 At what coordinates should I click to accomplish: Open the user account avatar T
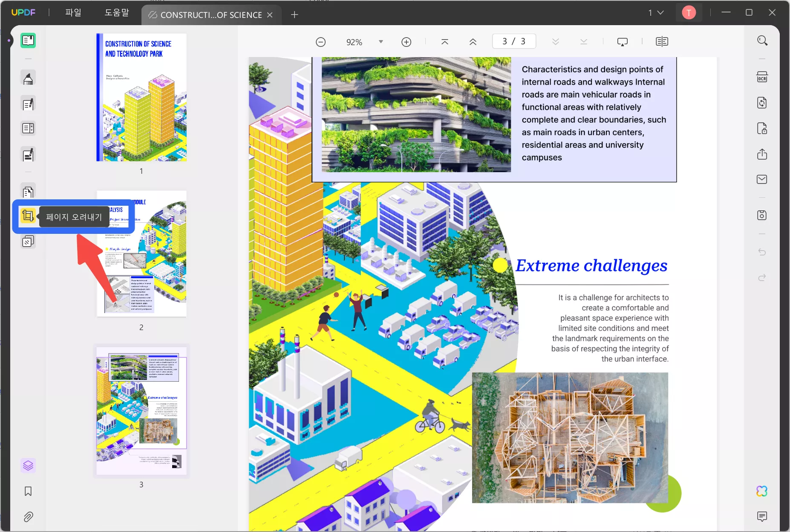(689, 13)
